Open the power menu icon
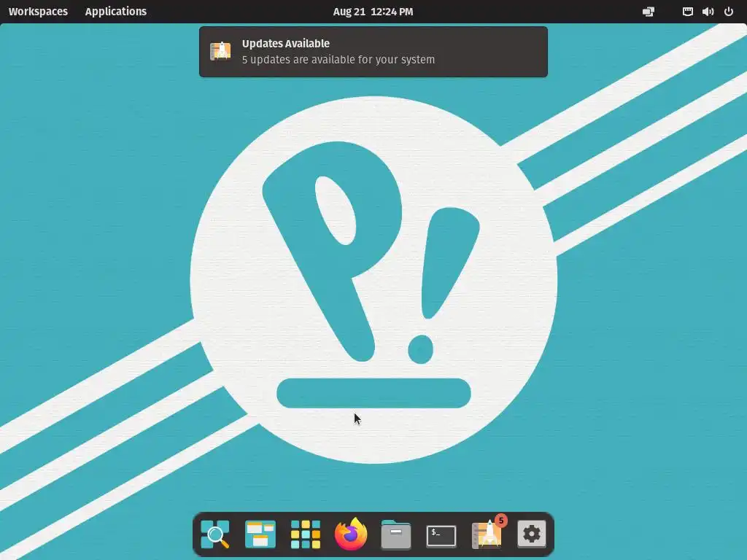The image size is (747, 560). [729, 12]
